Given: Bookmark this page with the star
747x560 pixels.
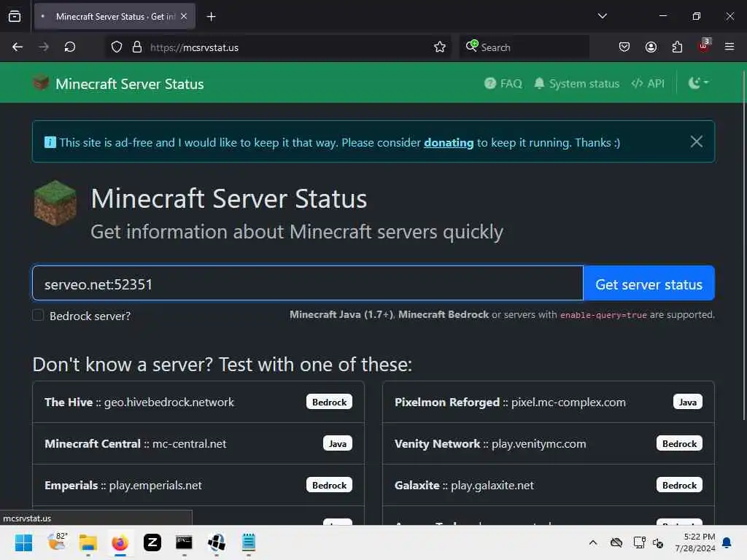Looking at the screenshot, I should pos(440,47).
